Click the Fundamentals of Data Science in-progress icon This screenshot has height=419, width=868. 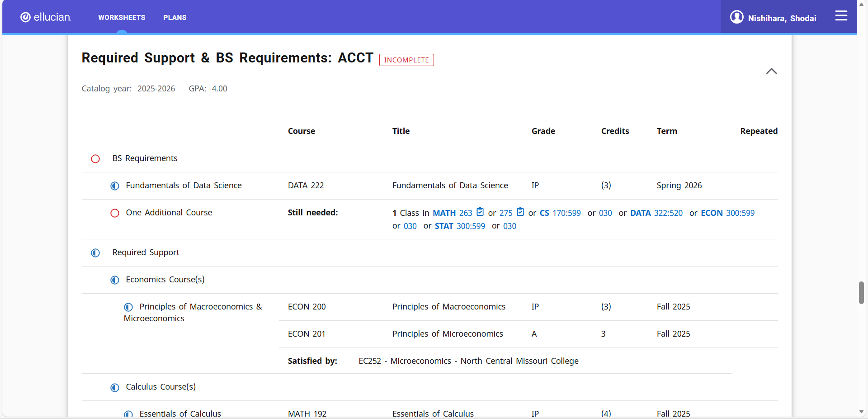click(115, 186)
